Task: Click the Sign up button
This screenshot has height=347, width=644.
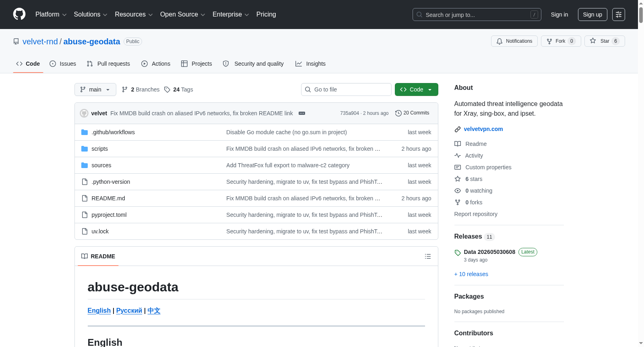Action: (x=592, y=15)
